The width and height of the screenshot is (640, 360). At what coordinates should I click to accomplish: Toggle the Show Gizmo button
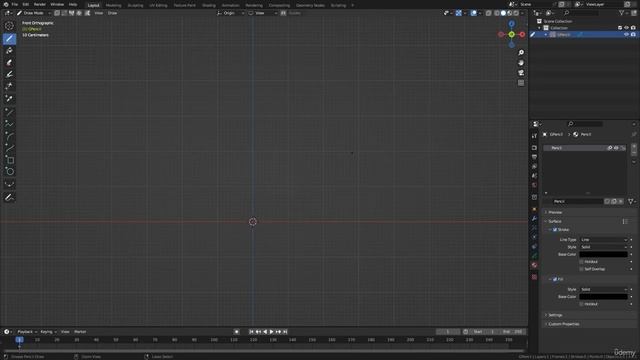[x=459, y=13]
